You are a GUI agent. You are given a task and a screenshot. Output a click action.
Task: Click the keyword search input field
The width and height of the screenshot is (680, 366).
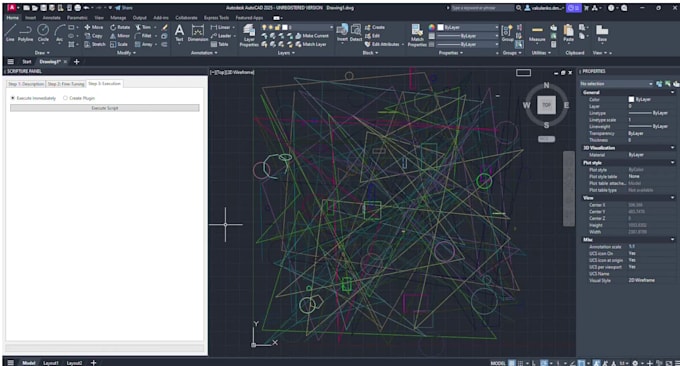[x=482, y=8]
